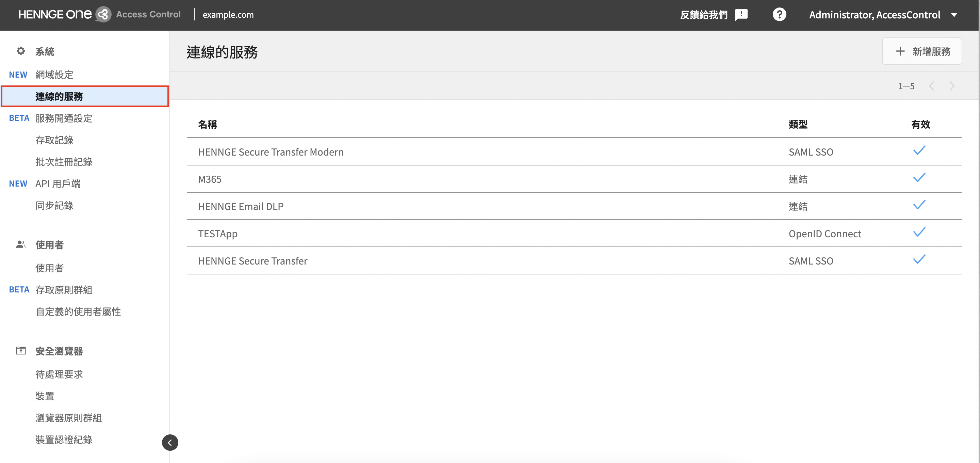980x463 pixels.
Task: Click the valid checkmark in M365 row
Action: (x=919, y=178)
